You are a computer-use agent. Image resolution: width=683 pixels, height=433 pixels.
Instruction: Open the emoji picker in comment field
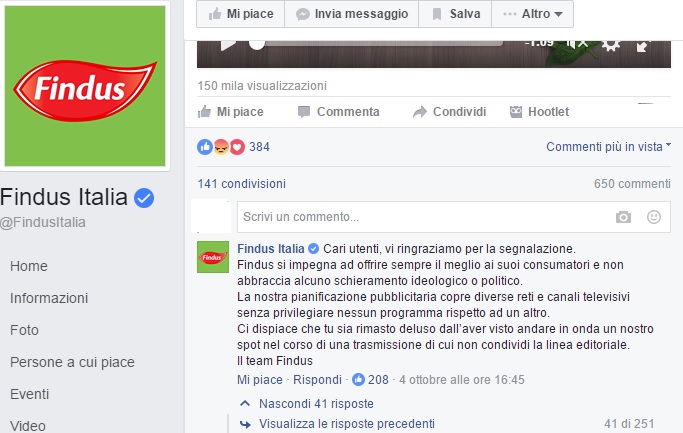point(654,217)
